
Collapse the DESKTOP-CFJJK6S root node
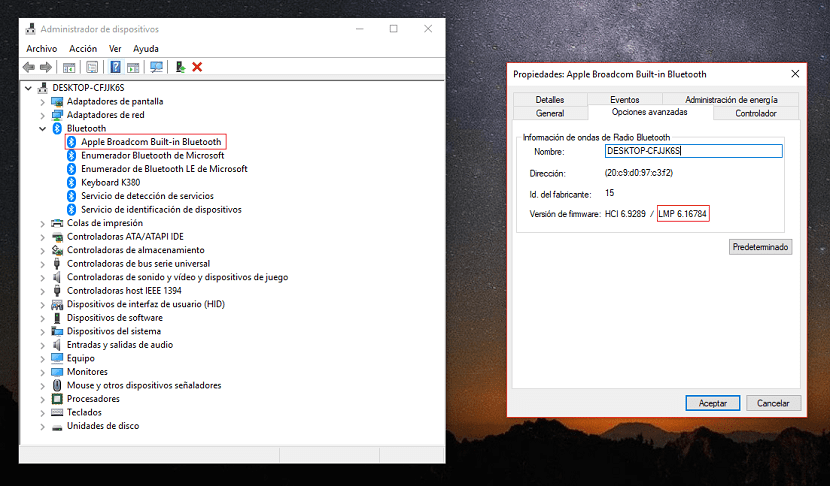tap(29, 88)
